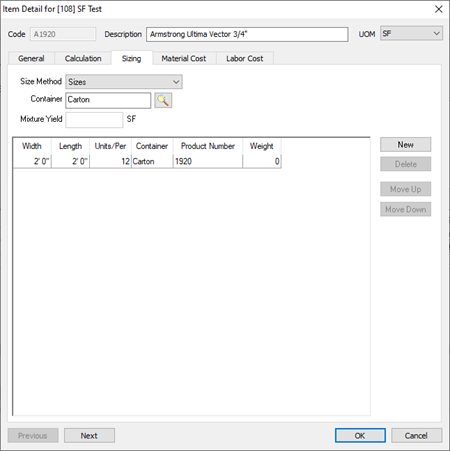Dismiss the dialog using Cancel
Screen dimensions: 450x451
(x=416, y=436)
